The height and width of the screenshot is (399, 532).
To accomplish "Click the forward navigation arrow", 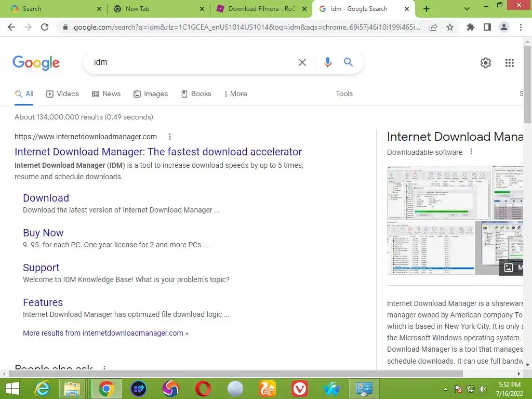I will (28, 27).
